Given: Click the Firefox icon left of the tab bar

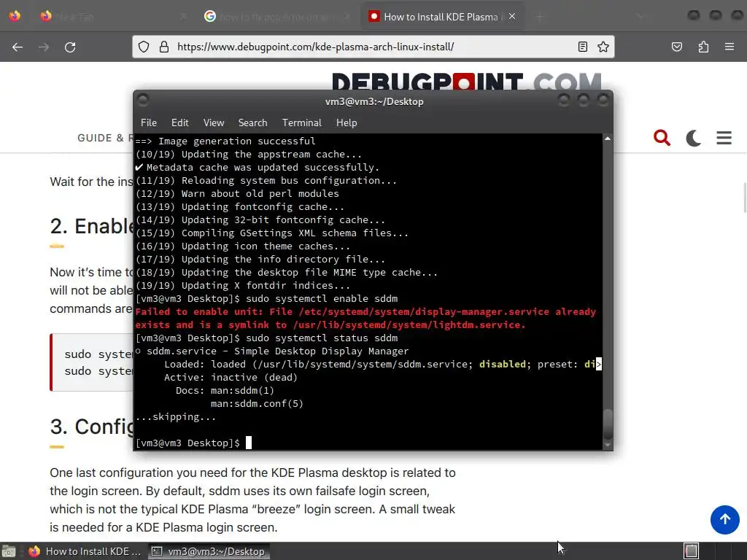Looking at the screenshot, I should 15,16.
